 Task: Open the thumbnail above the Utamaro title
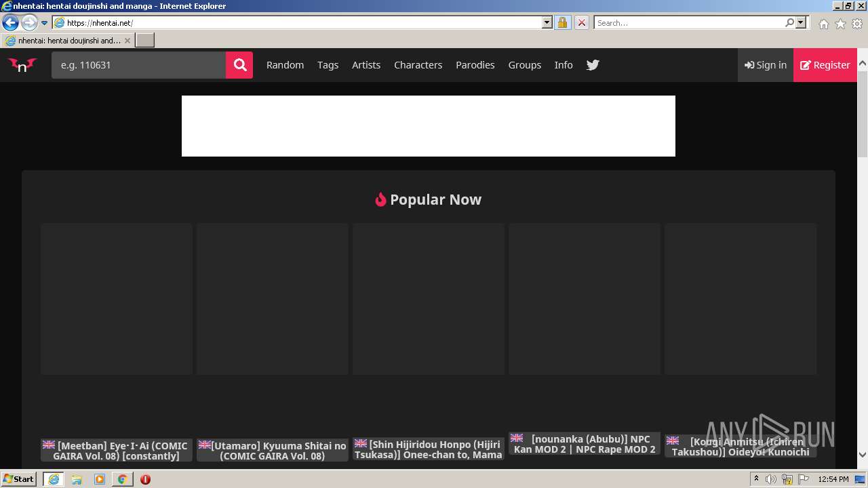tap(273, 299)
